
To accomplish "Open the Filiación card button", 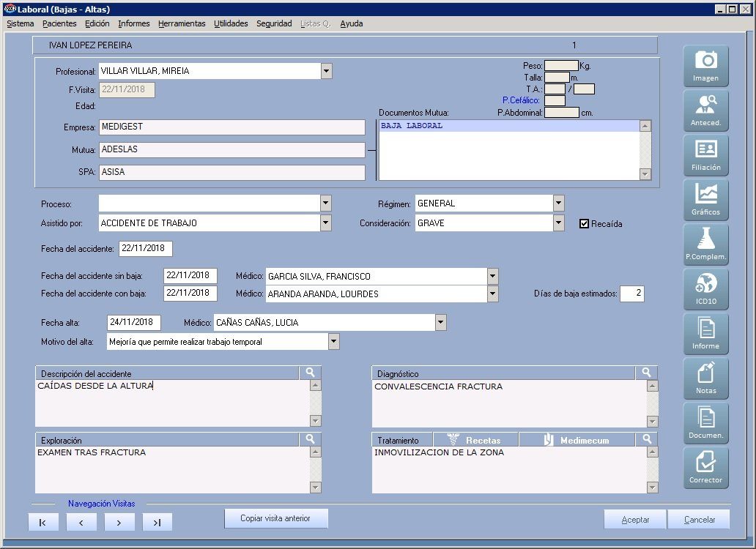I will coord(705,155).
